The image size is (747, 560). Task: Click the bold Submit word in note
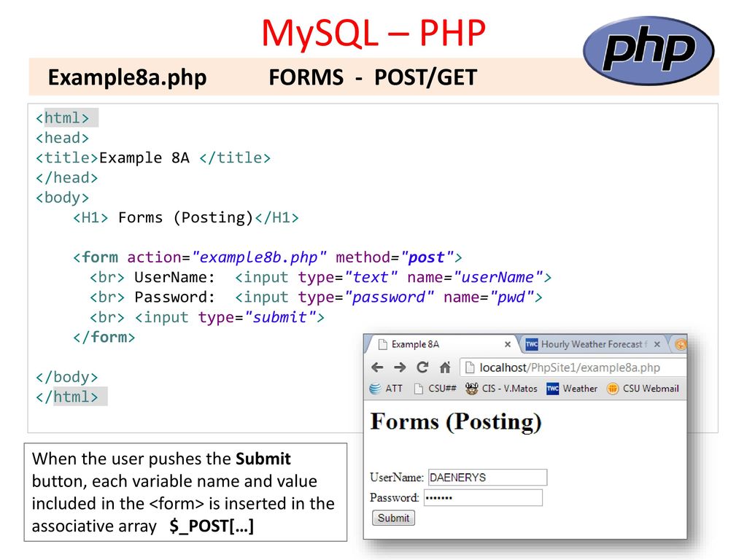263,459
